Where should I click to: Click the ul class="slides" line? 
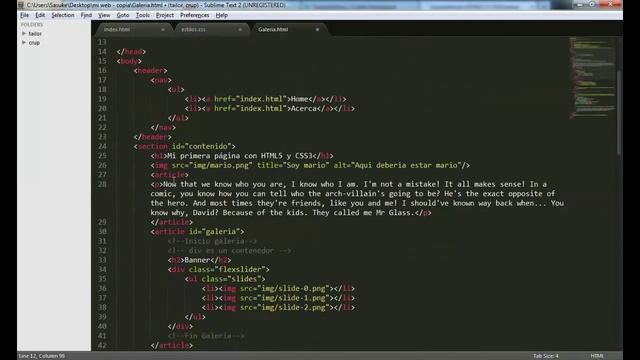tap(225, 279)
